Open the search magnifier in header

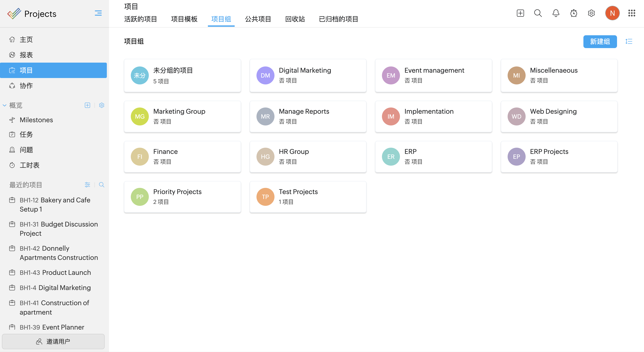(x=538, y=13)
